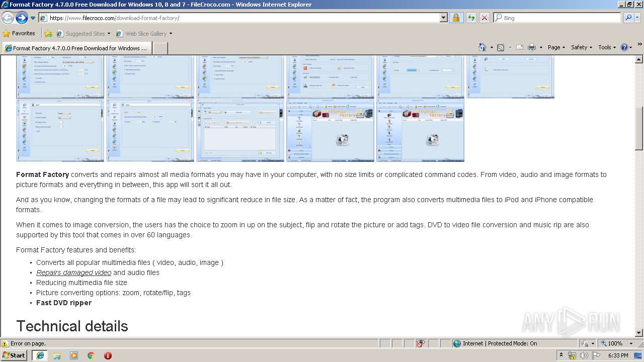Click the privacy report blocked-eye icon

coord(421,343)
